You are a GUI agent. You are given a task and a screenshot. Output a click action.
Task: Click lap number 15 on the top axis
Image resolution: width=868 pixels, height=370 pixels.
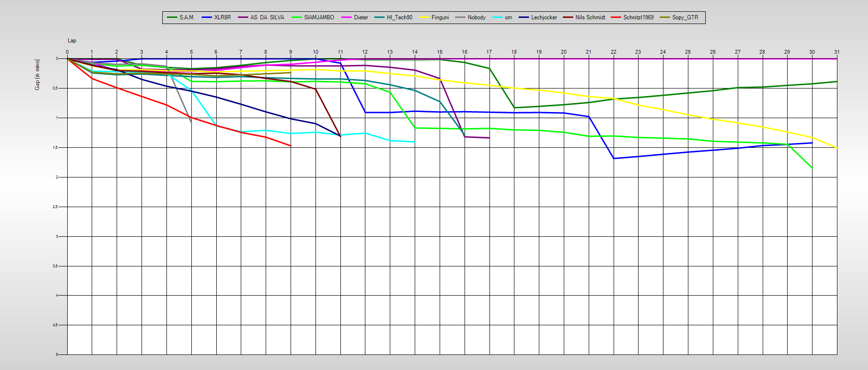click(440, 52)
